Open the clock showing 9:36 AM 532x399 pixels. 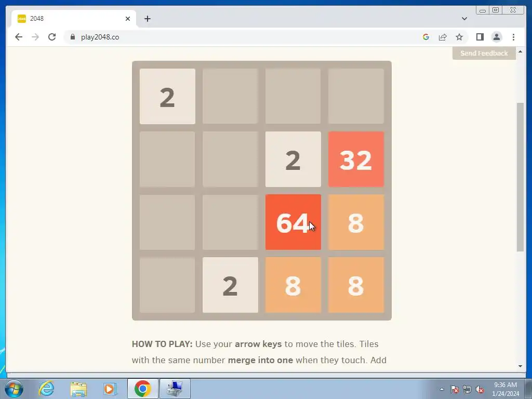pos(505,389)
